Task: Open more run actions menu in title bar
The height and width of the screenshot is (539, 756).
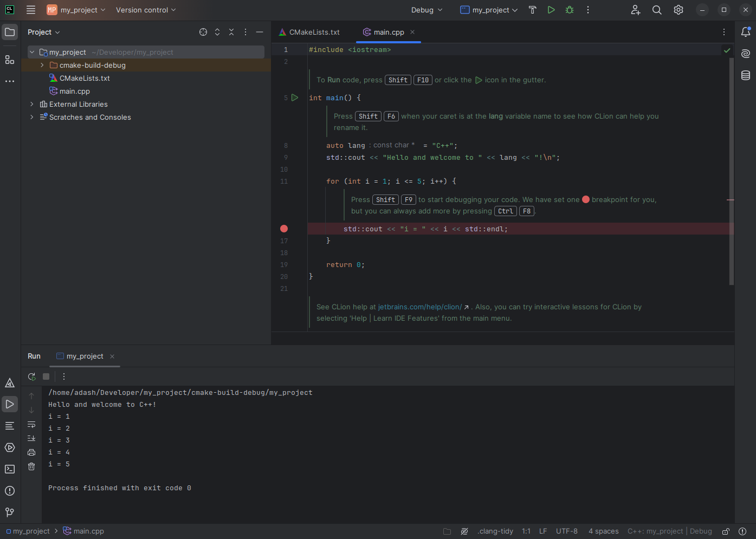Action: [588, 10]
